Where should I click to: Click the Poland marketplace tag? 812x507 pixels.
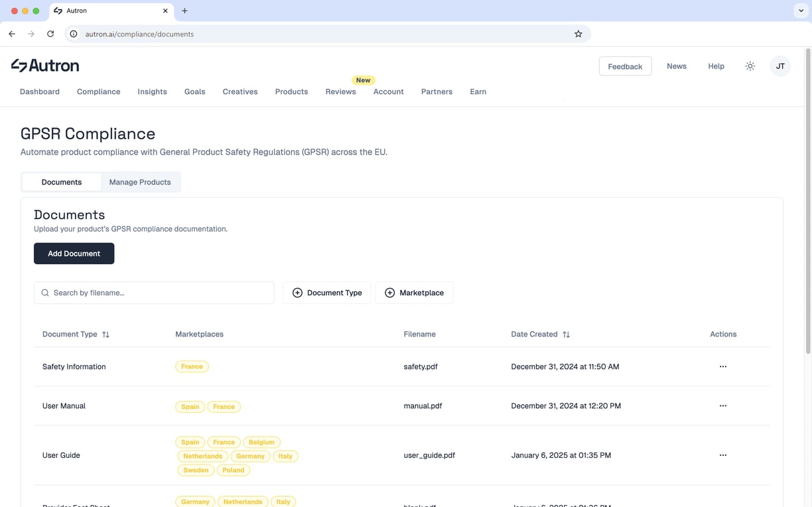point(234,470)
